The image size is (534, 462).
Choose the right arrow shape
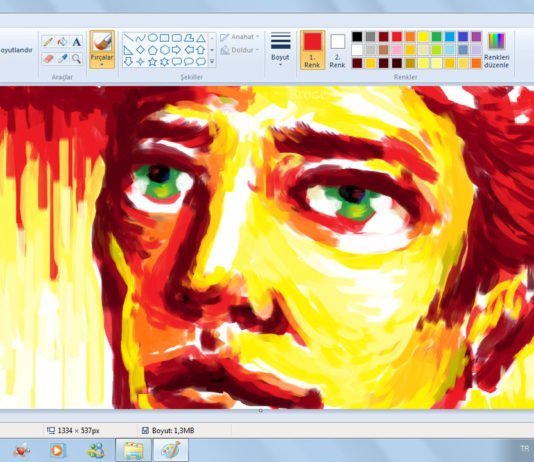[x=176, y=50]
